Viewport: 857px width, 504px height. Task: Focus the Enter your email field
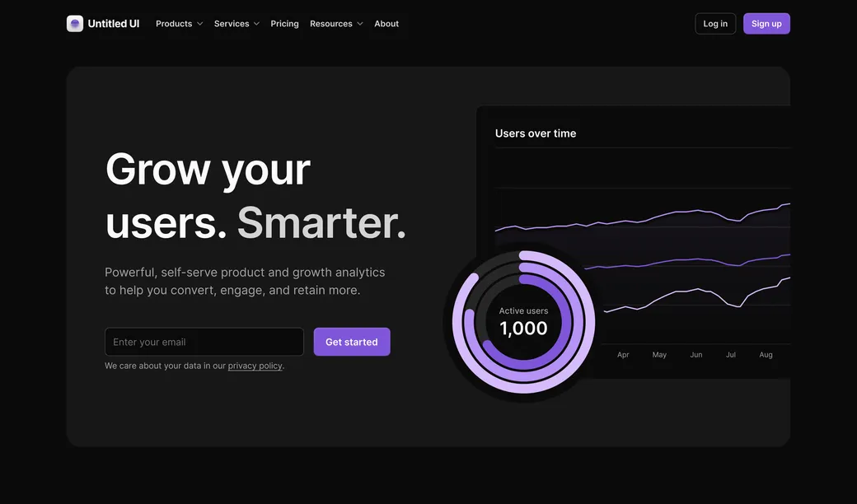[204, 342]
